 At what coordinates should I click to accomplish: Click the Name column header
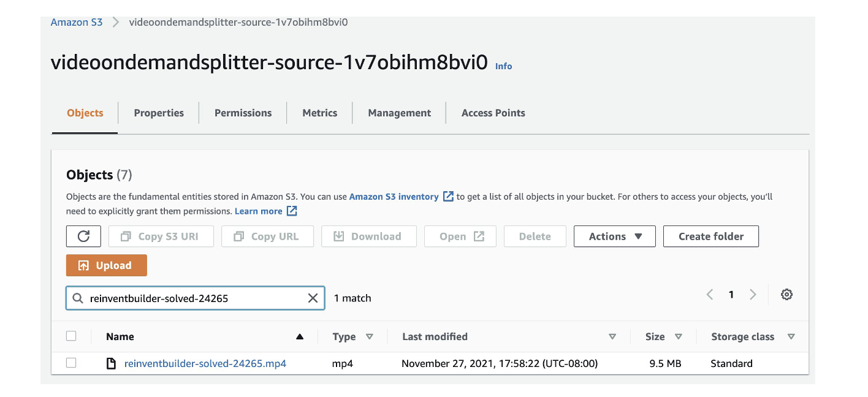(120, 336)
